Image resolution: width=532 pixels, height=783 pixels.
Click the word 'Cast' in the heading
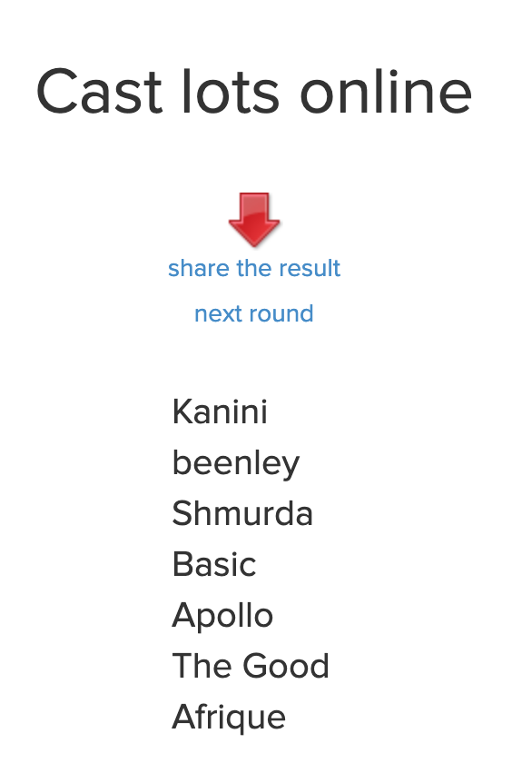99,92
